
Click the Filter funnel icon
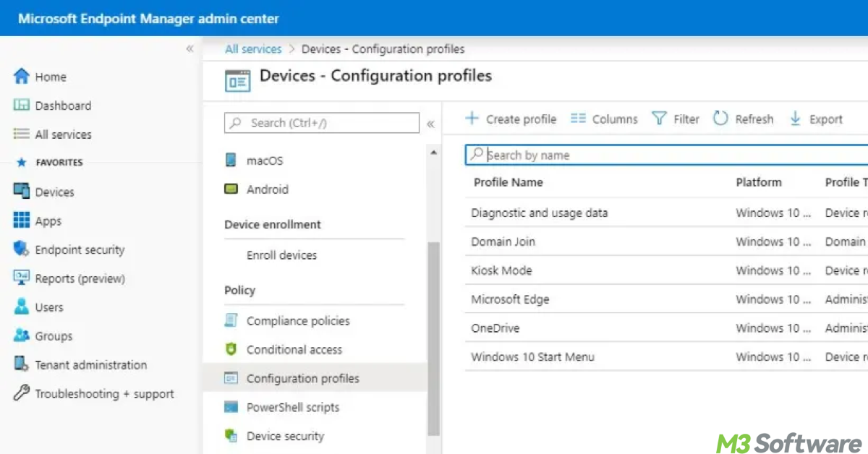point(659,119)
